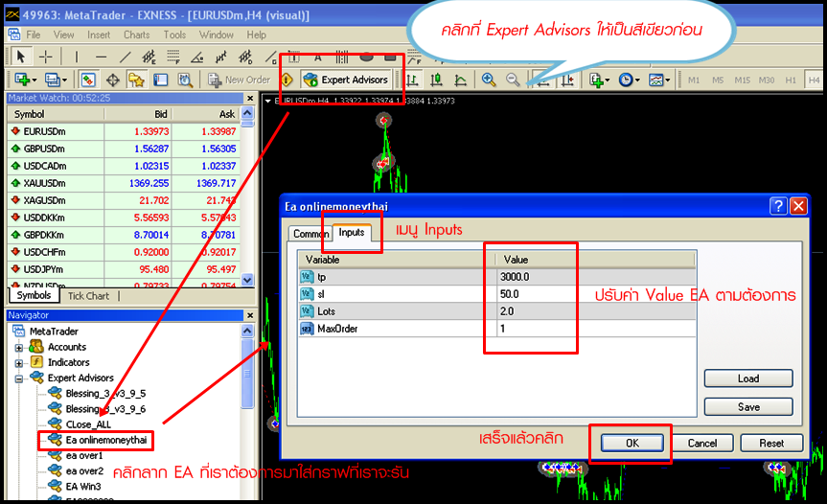Switch to candlestick chart view
The image size is (827, 504).
436,80
